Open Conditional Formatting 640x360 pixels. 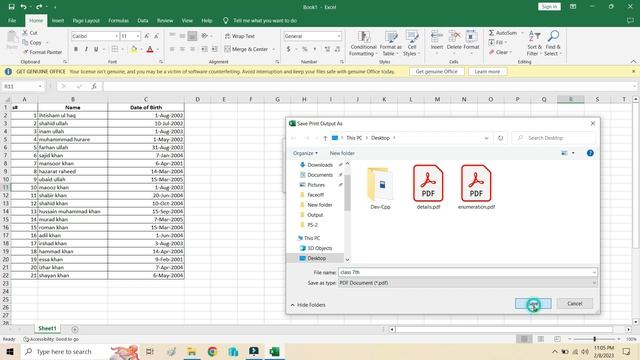point(363,43)
